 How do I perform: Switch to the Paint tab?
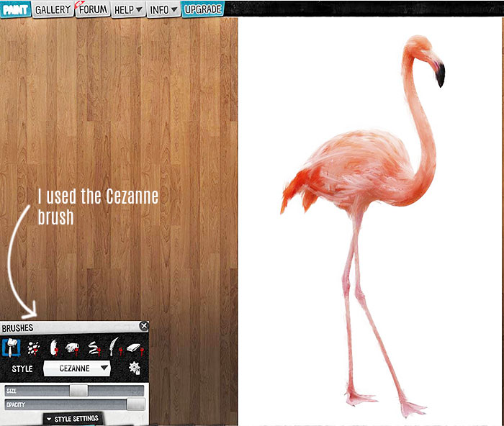tap(15, 9)
